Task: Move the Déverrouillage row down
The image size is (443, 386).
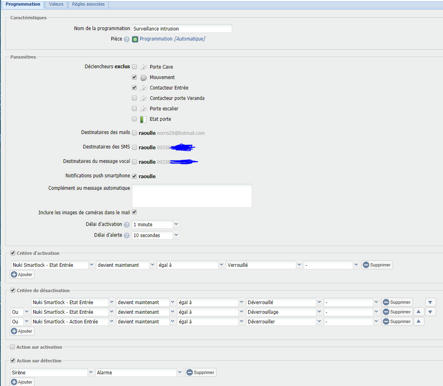Action: click(x=430, y=312)
